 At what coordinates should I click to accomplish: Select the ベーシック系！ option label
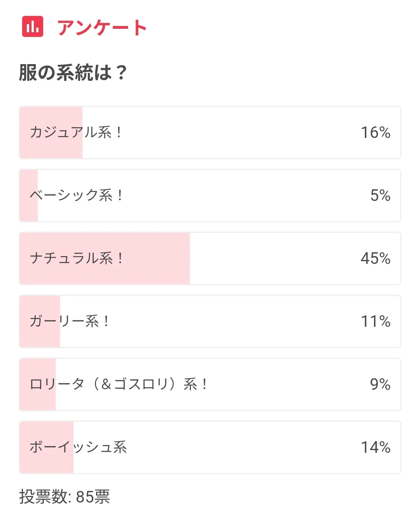[x=77, y=196]
